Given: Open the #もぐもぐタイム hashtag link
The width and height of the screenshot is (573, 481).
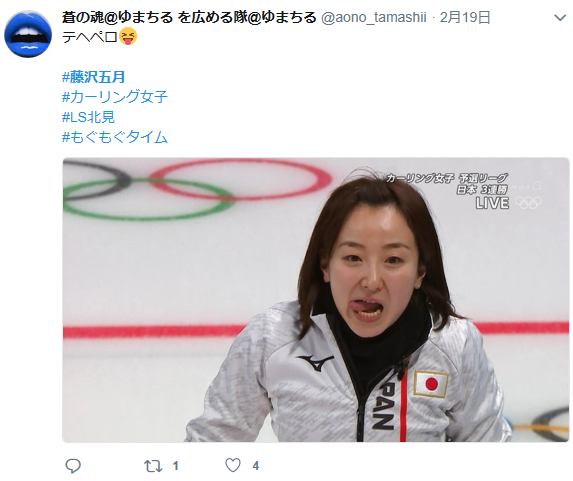Looking at the screenshot, I should coord(115,137).
